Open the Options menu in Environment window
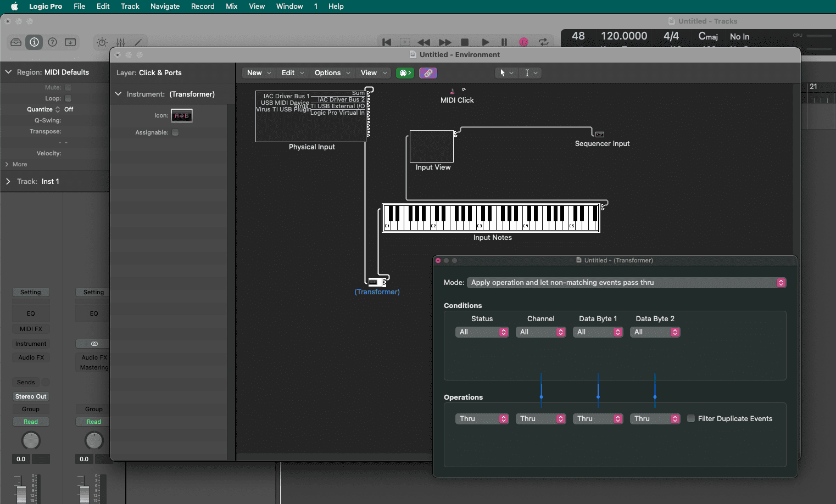The height and width of the screenshot is (504, 836). [x=332, y=73]
